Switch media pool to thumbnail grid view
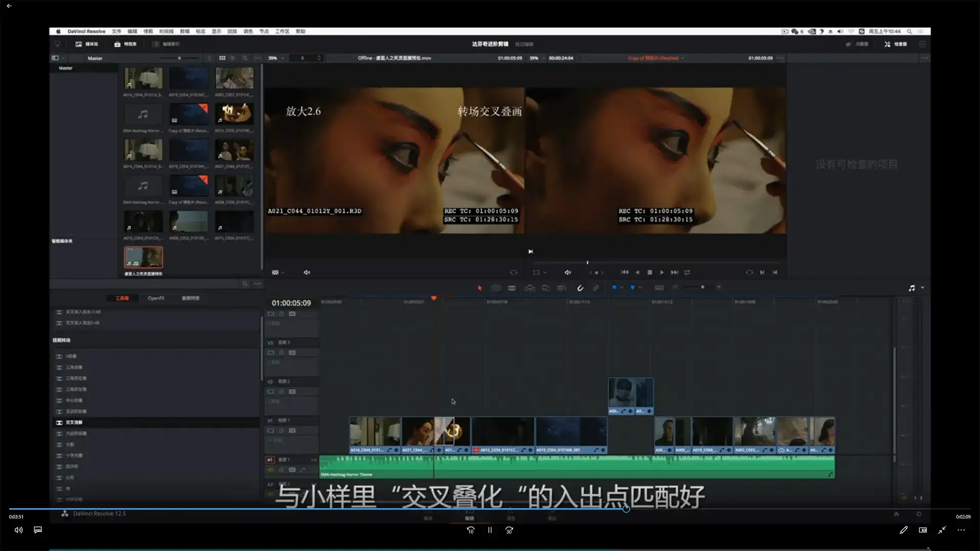Screen dimensions: 980x551 (222, 58)
